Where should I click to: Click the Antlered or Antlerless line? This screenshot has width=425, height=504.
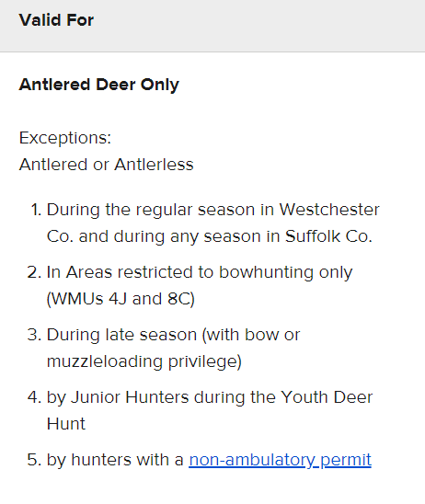click(x=106, y=165)
